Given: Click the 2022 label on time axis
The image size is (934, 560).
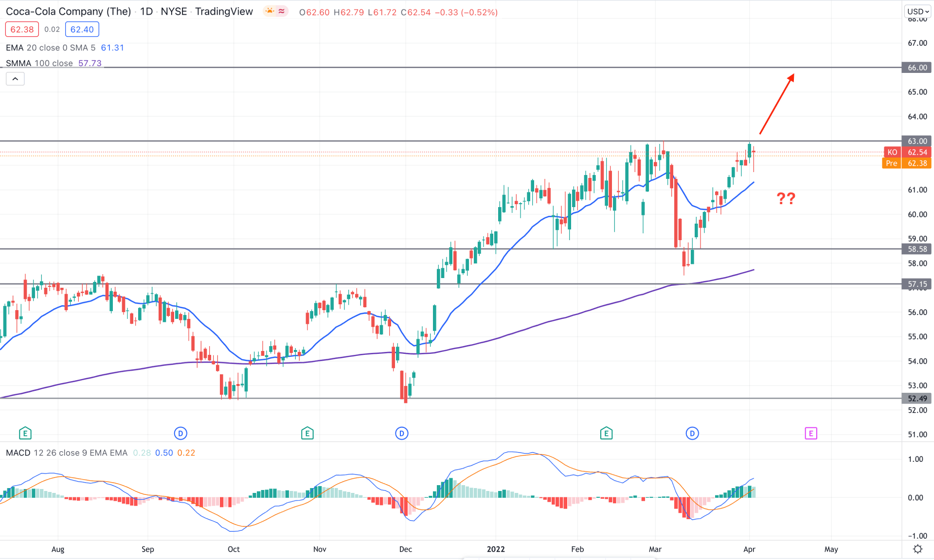Looking at the screenshot, I should [x=496, y=549].
